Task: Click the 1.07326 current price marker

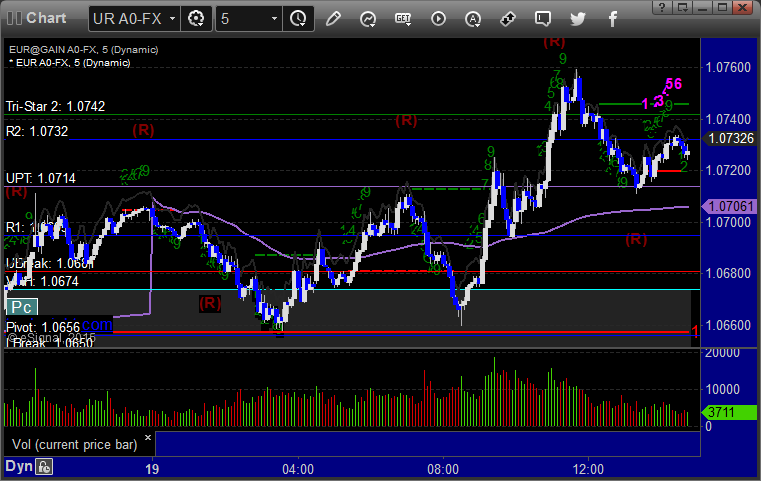Action: click(x=730, y=138)
